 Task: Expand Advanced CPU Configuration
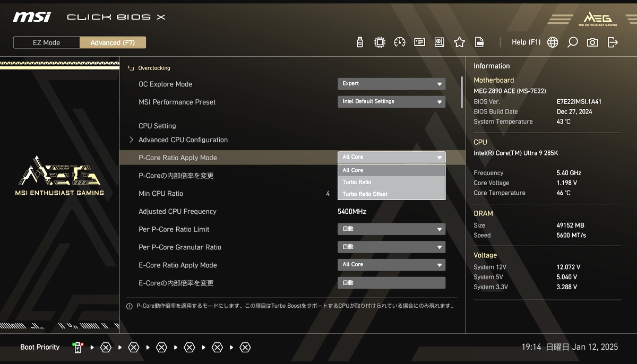click(x=183, y=140)
